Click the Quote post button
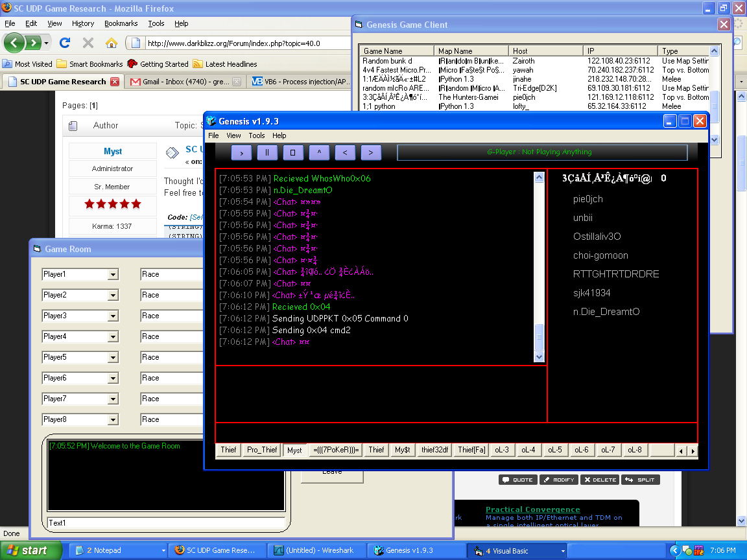 click(x=518, y=480)
